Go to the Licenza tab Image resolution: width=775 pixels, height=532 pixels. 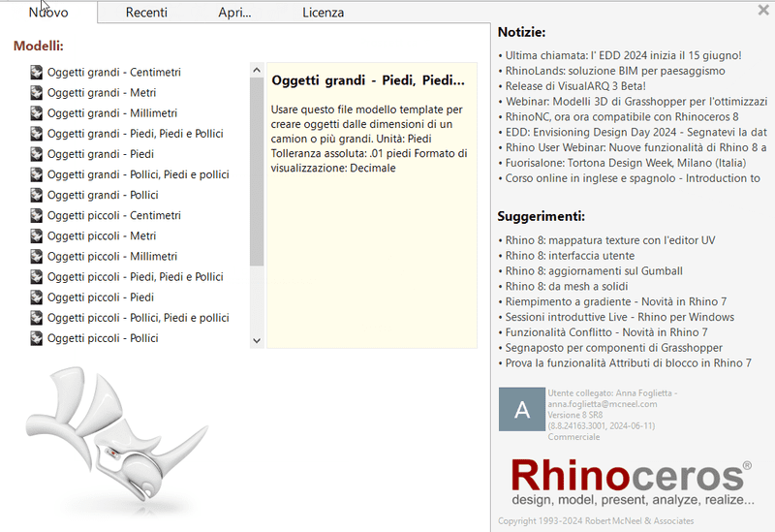tap(324, 13)
